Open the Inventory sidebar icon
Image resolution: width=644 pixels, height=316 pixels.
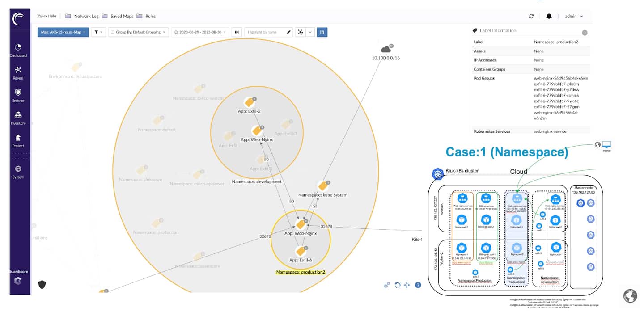[18, 115]
